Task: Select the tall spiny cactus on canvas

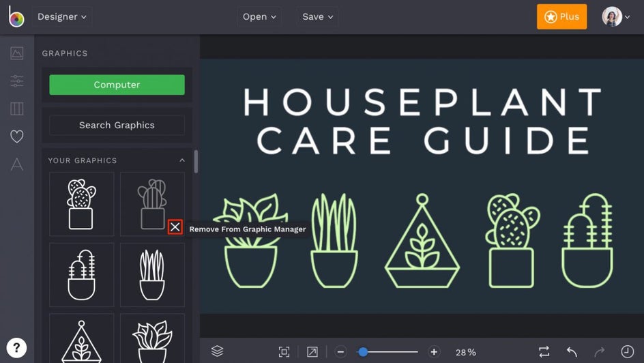Action: click(587, 241)
